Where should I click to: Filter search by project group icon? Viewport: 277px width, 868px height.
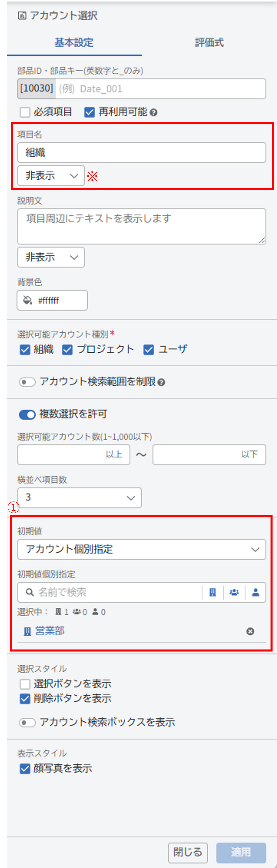coord(234,592)
